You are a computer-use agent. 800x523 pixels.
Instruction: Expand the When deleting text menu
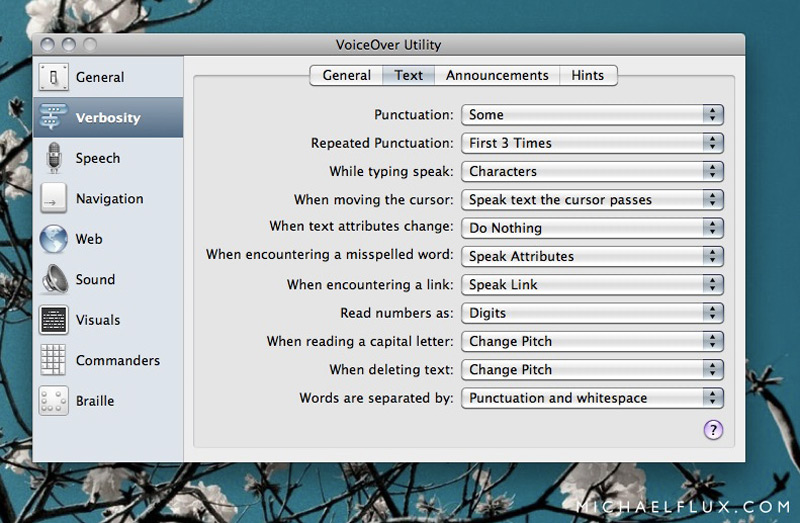coord(592,369)
